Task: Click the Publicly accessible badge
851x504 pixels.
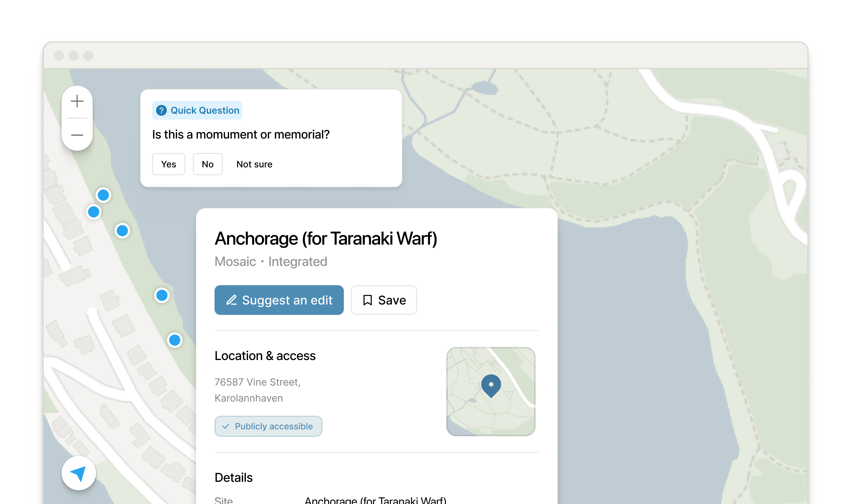Action: [268, 426]
